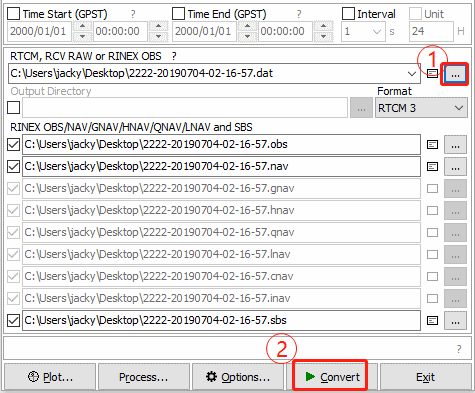Toggle the .gnav output file checkbox

[13, 189]
